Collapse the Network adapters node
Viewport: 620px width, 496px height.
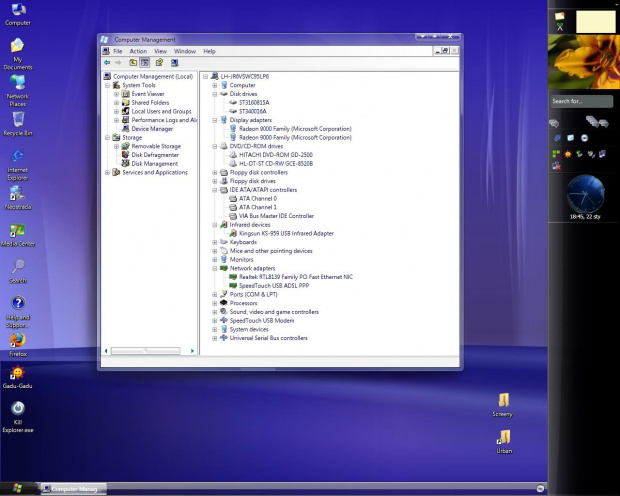[215, 268]
